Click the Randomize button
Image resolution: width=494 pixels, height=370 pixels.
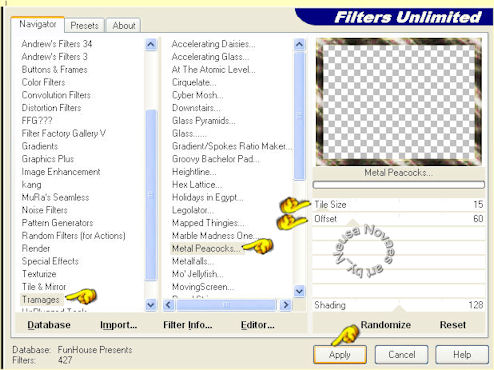point(386,325)
